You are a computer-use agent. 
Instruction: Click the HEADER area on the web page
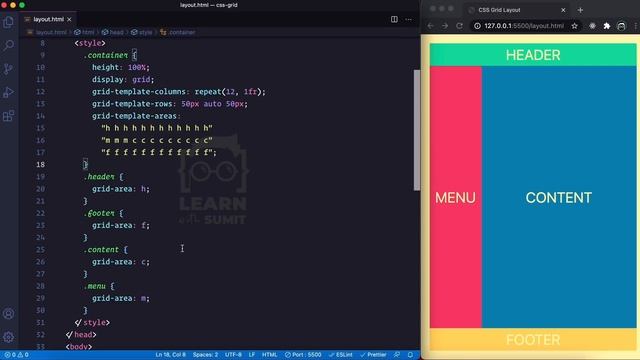pyautogui.click(x=533, y=55)
